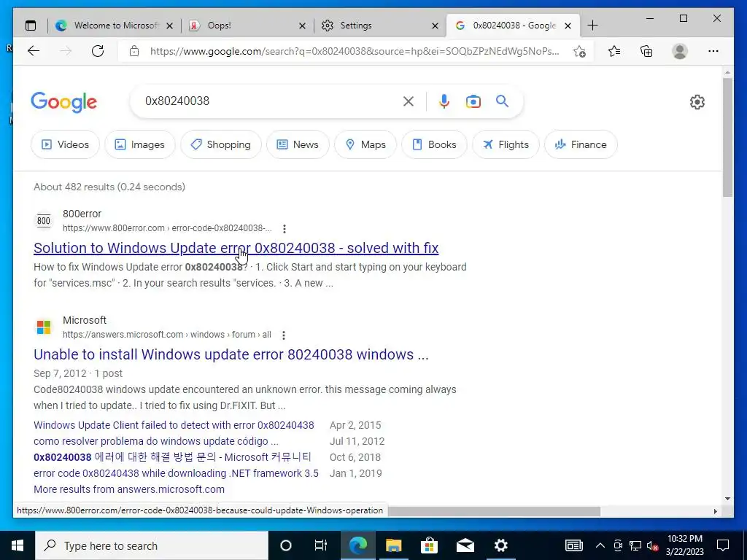This screenshot has height=560, width=747.
Task: Open Unable to install Windows update link
Action: tap(231, 354)
